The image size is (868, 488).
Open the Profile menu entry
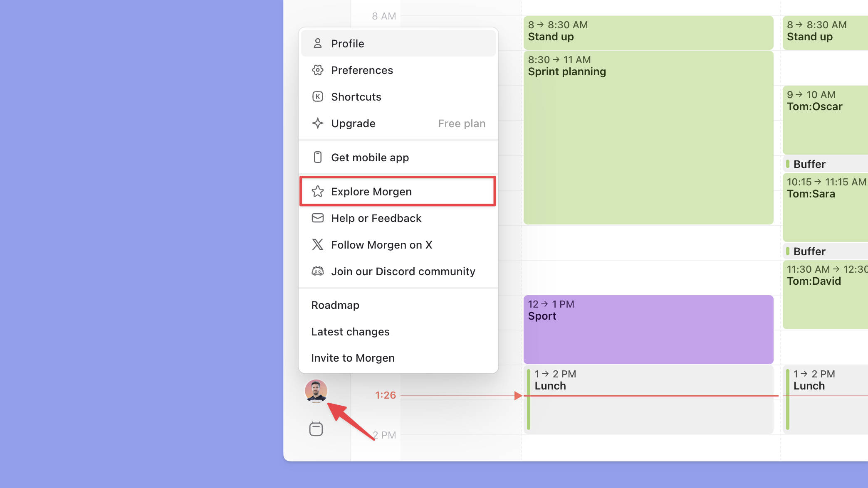pyautogui.click(x=398, y=43)
